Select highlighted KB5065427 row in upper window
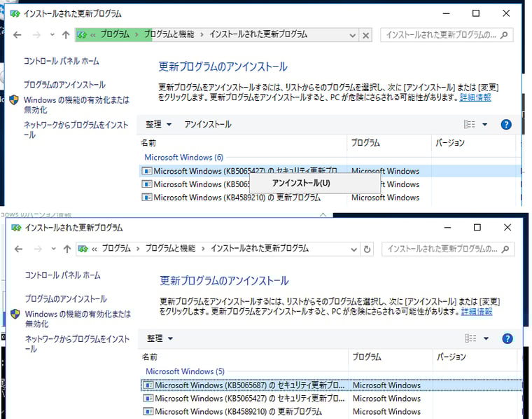Viewport: 532px width, 419px height. [x=330, y=171]
